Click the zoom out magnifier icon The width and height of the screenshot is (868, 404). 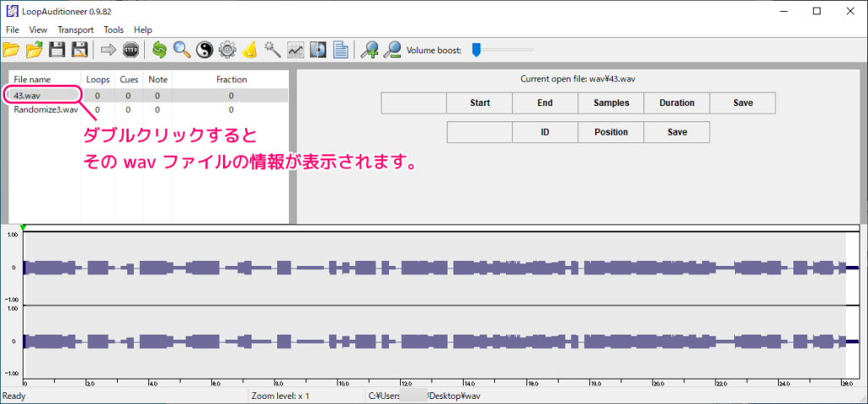tap(392, 50)
